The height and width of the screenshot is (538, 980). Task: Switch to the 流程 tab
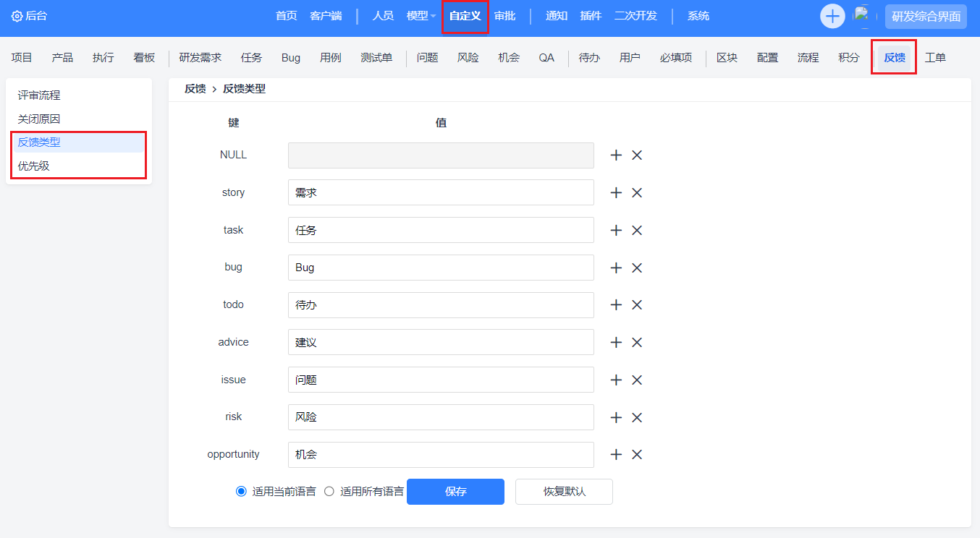808,58
